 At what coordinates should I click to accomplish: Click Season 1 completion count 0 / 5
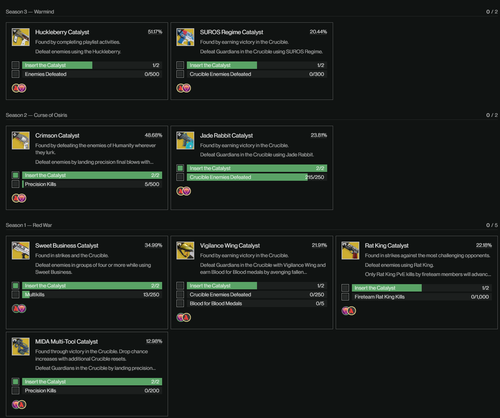point(492,225)
